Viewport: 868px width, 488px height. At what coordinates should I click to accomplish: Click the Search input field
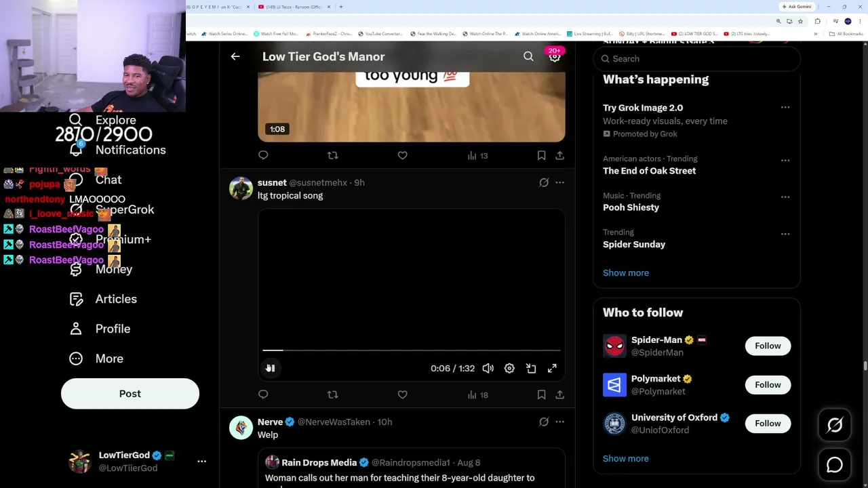pyautogui.click(x=696, y=59)
